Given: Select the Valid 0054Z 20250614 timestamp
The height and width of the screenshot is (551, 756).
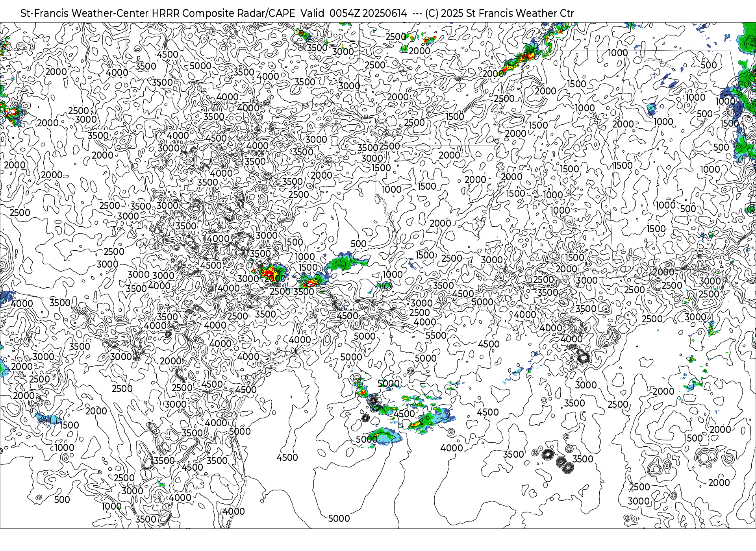Looking at the screenshot, I should coord(354,13).
